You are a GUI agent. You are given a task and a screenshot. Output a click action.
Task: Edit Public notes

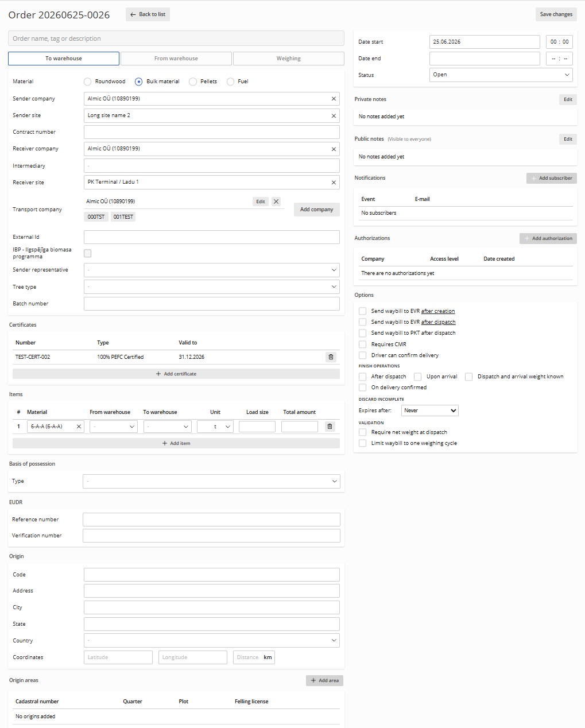(568, 139)
